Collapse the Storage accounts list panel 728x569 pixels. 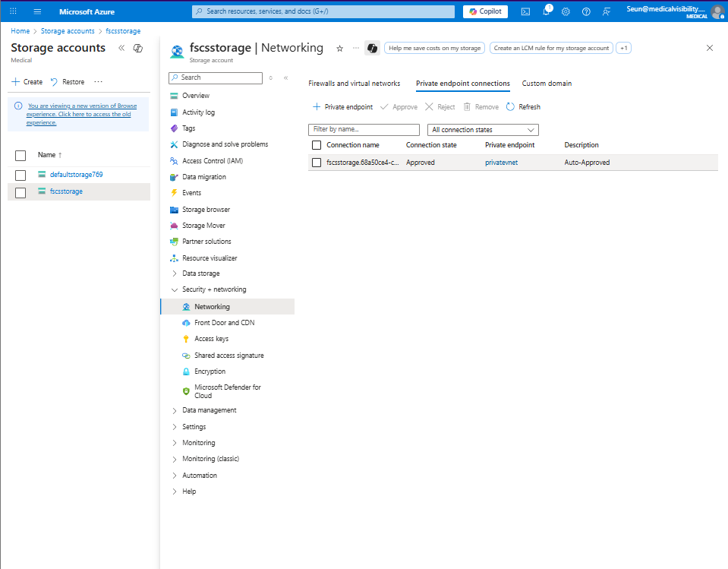[121, 48]
